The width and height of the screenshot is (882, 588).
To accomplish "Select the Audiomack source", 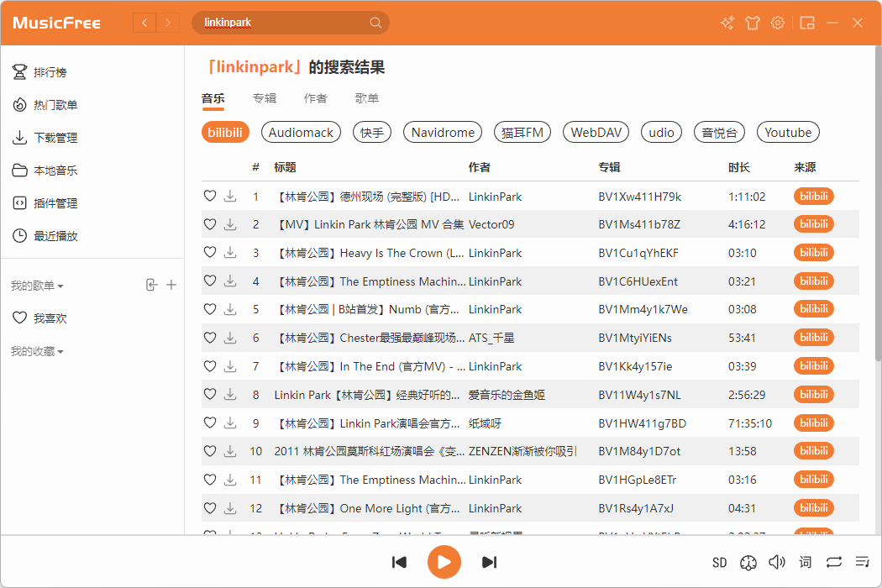I will click(301, 132).
